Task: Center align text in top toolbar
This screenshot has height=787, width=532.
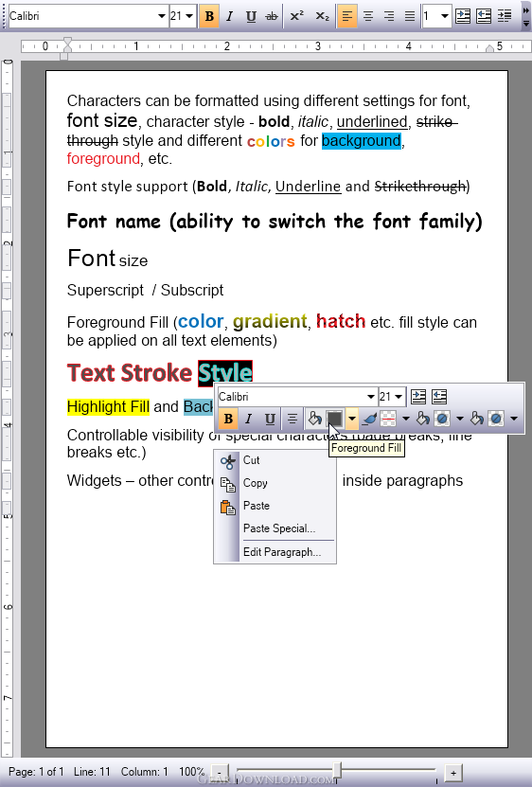Action: 368,16
